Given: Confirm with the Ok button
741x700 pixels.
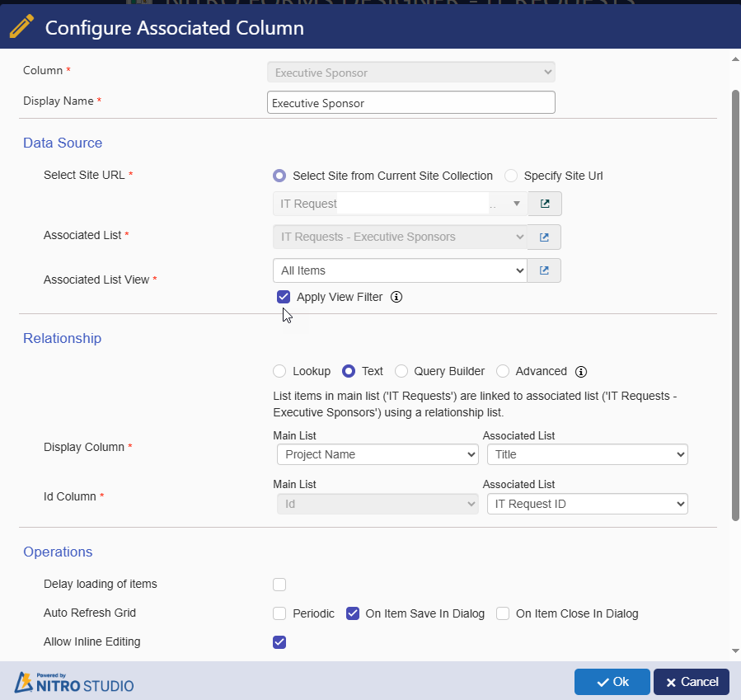Looking at the screenshot, I should coord(612,682).
